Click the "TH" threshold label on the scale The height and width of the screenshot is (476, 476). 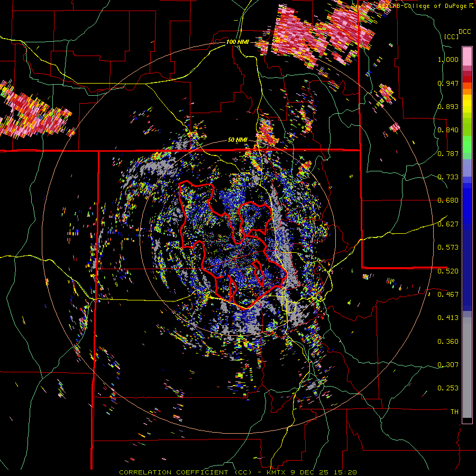454,411
